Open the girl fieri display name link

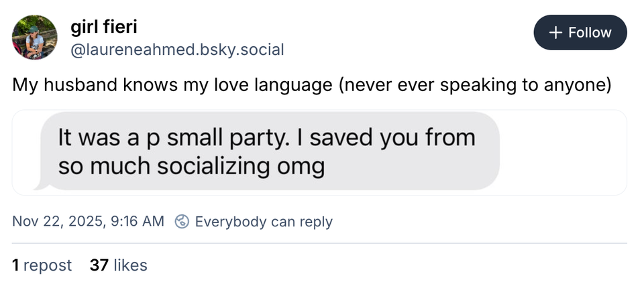pos(104,28)
